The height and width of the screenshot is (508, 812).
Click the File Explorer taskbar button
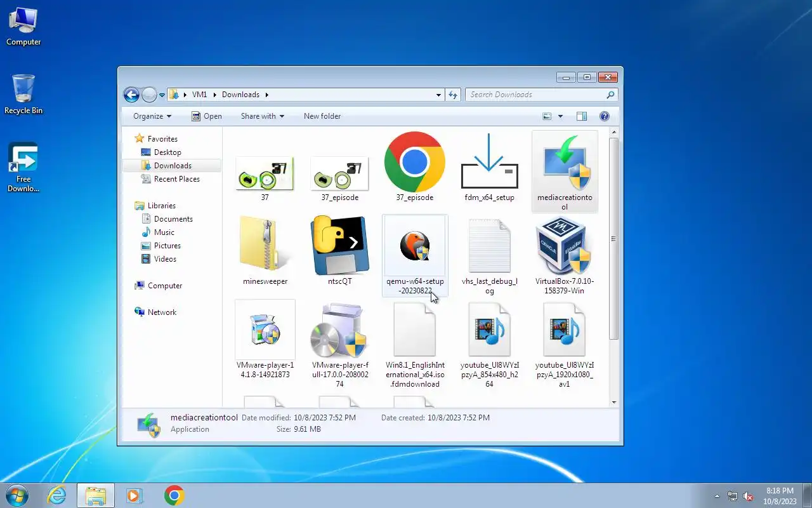[x=96, y=495]
